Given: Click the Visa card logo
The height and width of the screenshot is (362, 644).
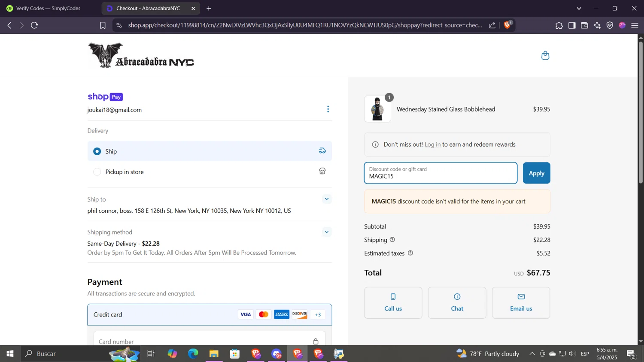Looking at the screenshot, I should coord(246,314).
